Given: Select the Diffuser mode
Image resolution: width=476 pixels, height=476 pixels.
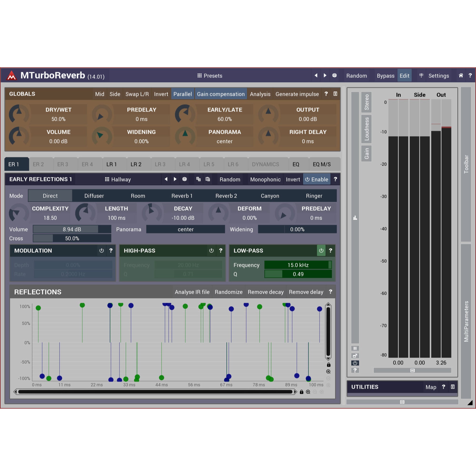Looking at the screenshot, I should (94, 196).
